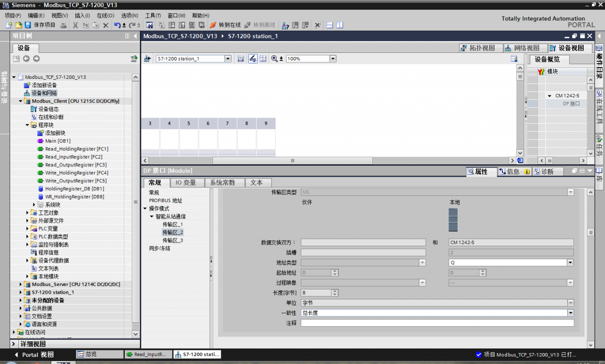Toggle the show page break icon

pyautogui.click(x=262, y=59)
